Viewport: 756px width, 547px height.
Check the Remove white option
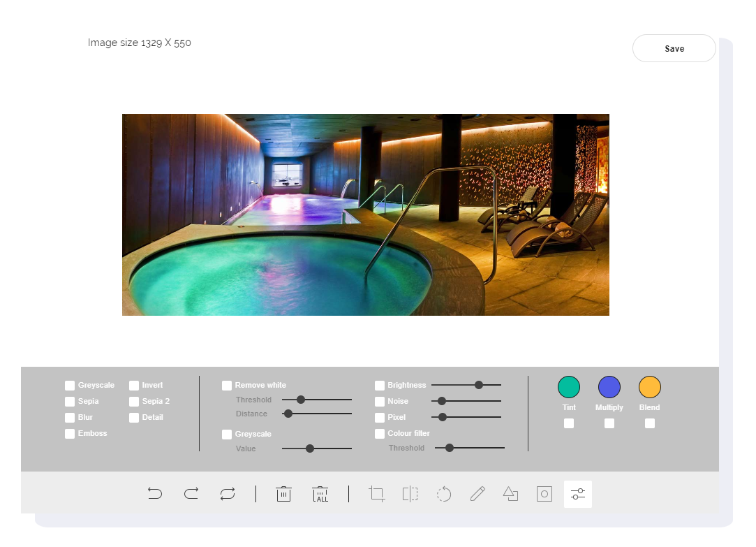[227, 386]
